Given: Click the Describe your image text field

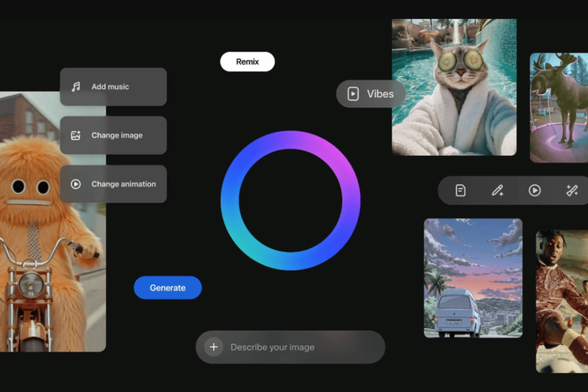Looking at the screenshot, I should pos(294,347).
